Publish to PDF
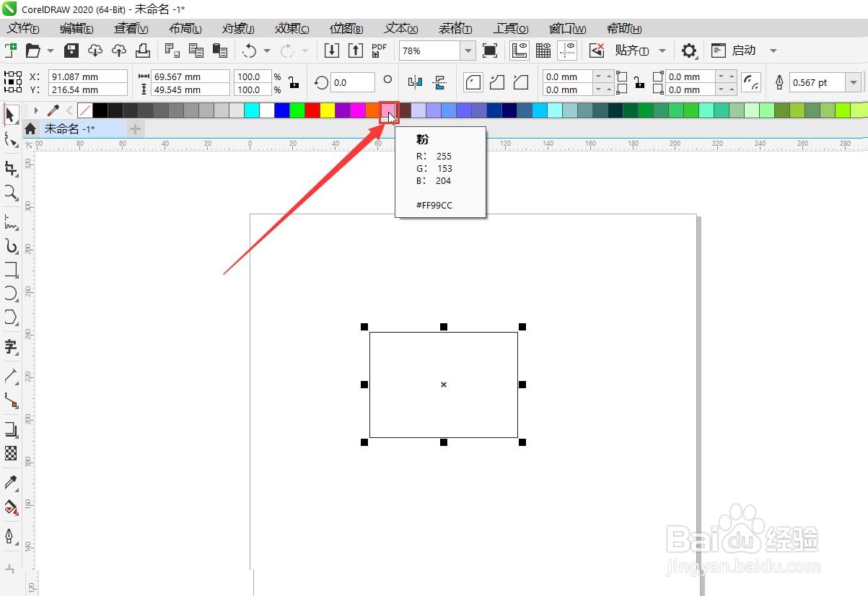The width and height of the screenshot is (868, 596). click(380, 51)
